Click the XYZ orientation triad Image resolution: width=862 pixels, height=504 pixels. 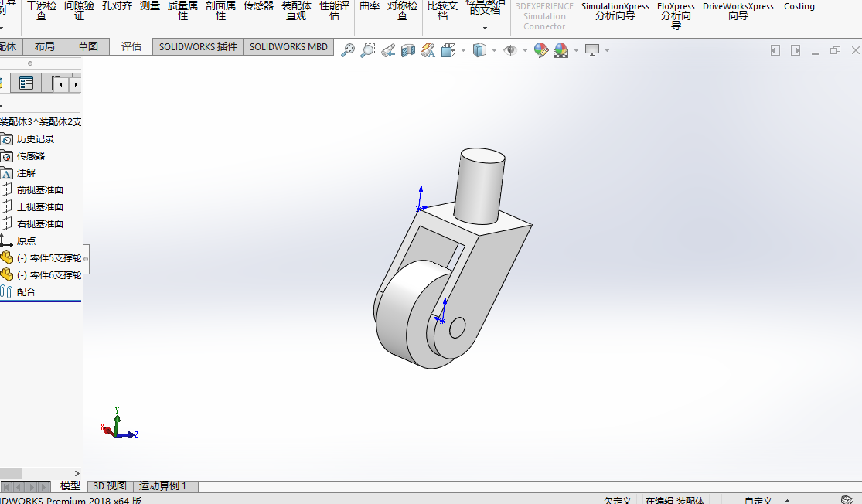119,424
